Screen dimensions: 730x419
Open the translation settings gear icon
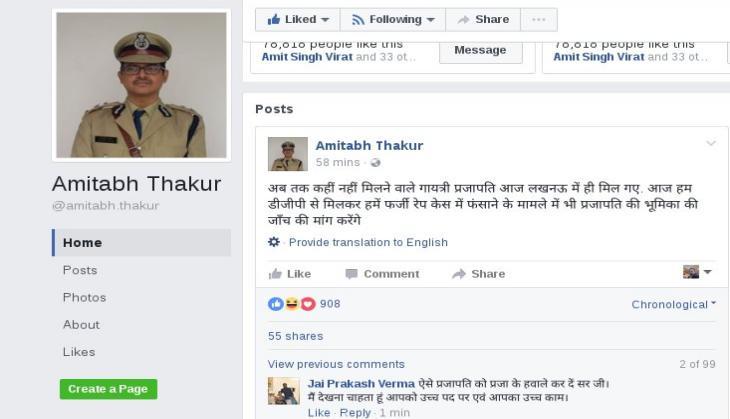pos(274,242)
